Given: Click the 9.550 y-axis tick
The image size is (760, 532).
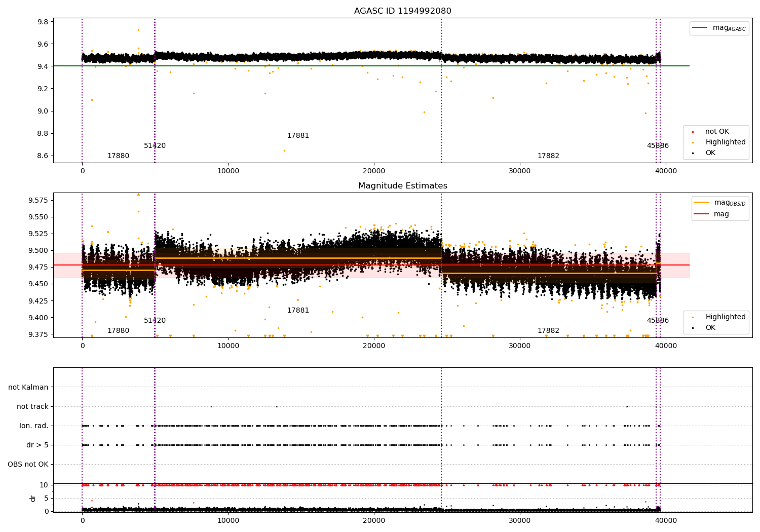Looking at the screenshot, I should pyautogui.click(x=39, y=217).
